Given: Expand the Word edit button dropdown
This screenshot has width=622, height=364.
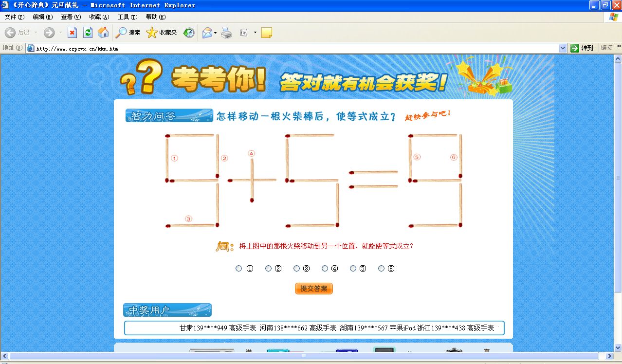Looking at the screenshot, I should [x=254, y=32].
